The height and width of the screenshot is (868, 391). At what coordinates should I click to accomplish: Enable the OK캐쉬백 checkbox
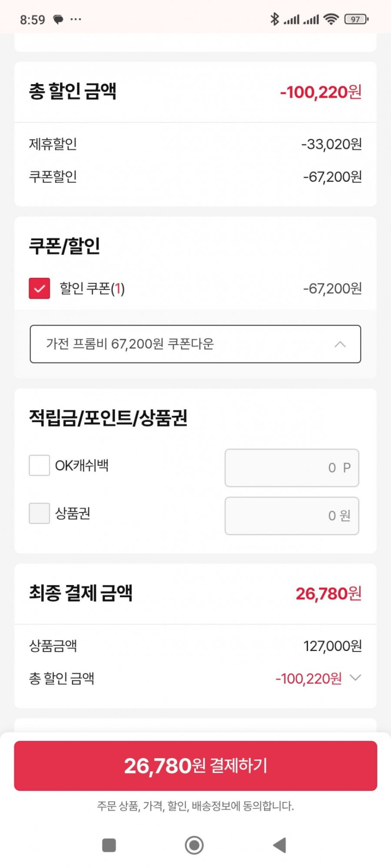coord(39,465)
